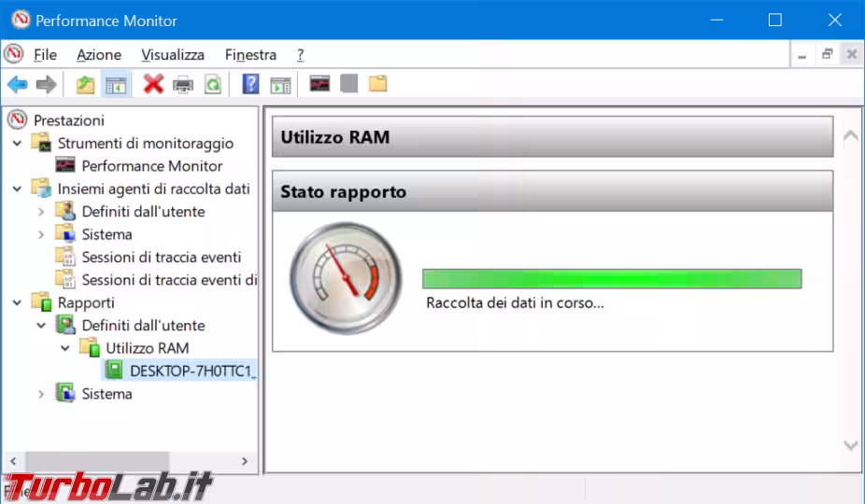865x504 pixels.
Task: Click the green data collection progress bar
Action: coord(612,278)
